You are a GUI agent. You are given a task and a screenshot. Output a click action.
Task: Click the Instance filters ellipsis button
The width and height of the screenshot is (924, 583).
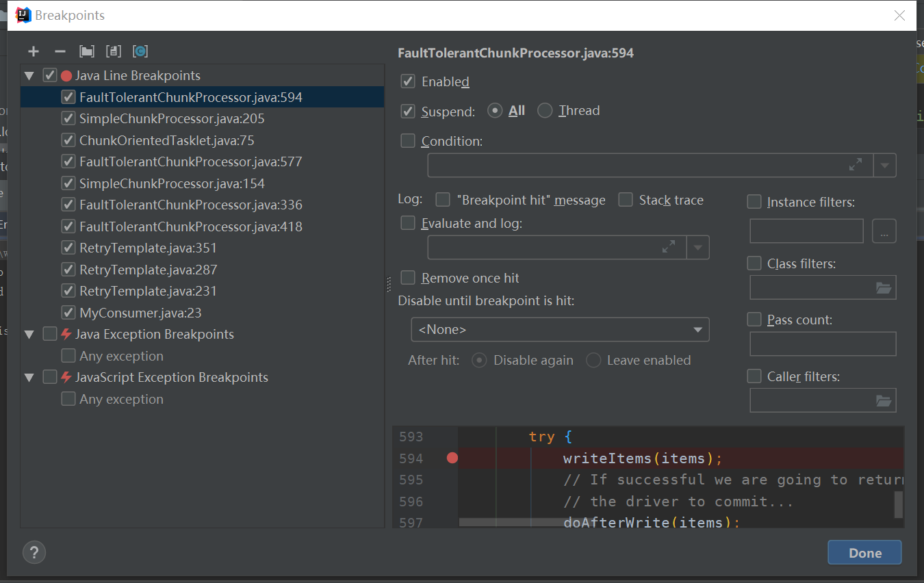(884, 232)
